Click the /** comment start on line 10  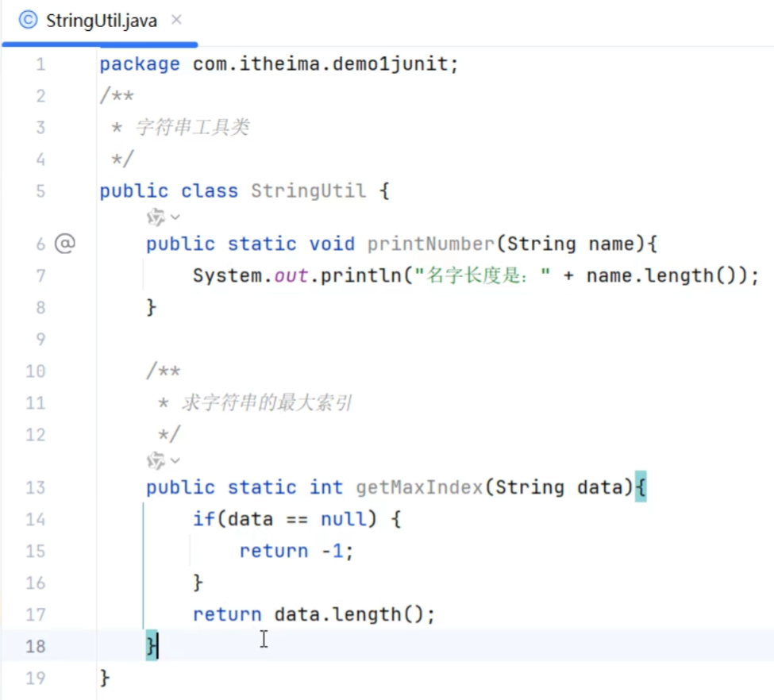tap(164, 371)
